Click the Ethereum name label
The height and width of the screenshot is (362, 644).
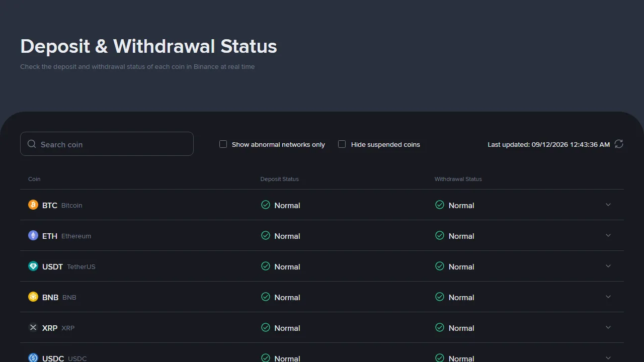tap(76, 236)
